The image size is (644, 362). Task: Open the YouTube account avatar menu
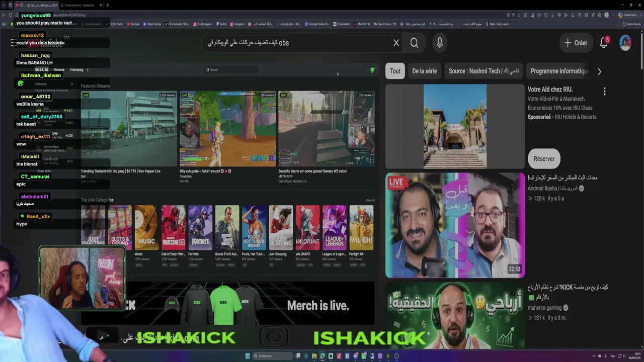tap(625, 43)
